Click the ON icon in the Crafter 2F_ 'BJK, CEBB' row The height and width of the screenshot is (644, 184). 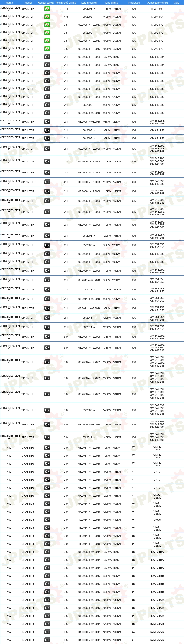(x=47, y=592)
